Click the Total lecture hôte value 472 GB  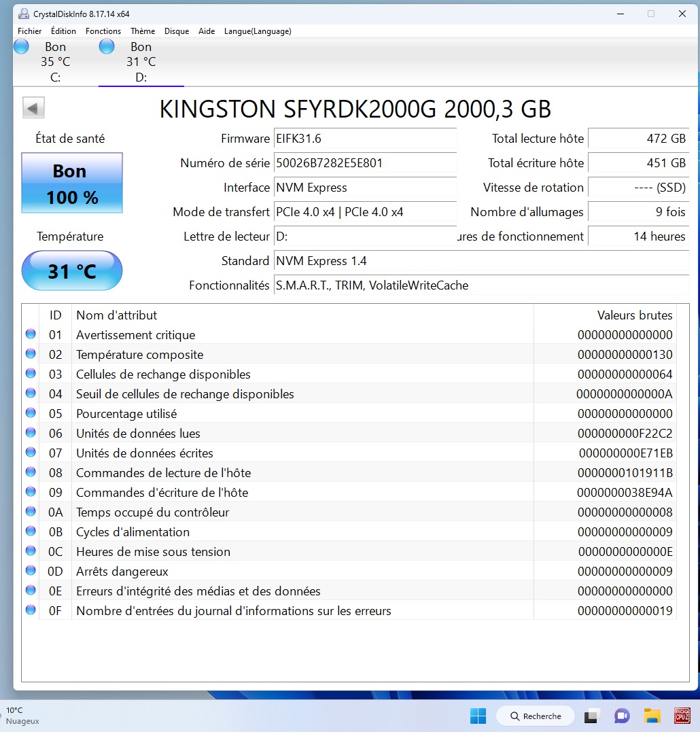(x=639, y=139)
